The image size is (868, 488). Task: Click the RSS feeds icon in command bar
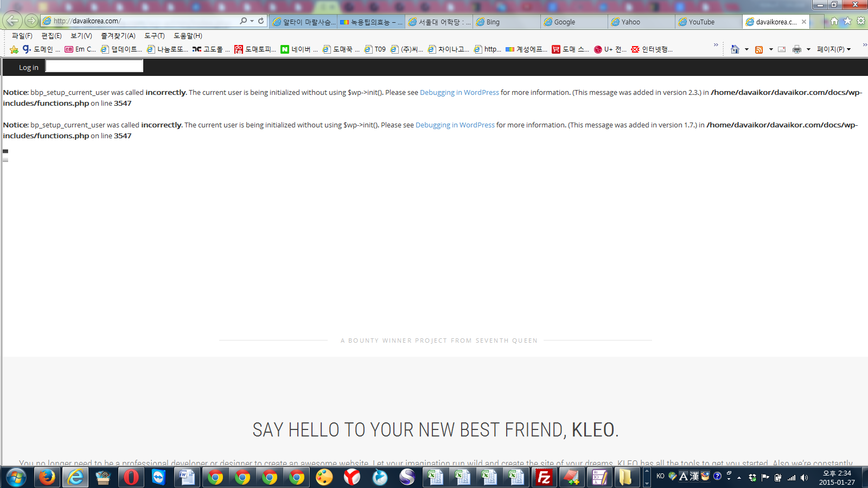pyautogui.click(x=759, y=49)
